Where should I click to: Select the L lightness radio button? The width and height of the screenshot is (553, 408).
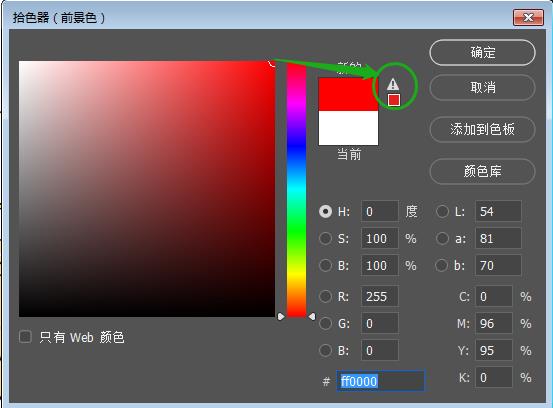[x=442, y=211]
